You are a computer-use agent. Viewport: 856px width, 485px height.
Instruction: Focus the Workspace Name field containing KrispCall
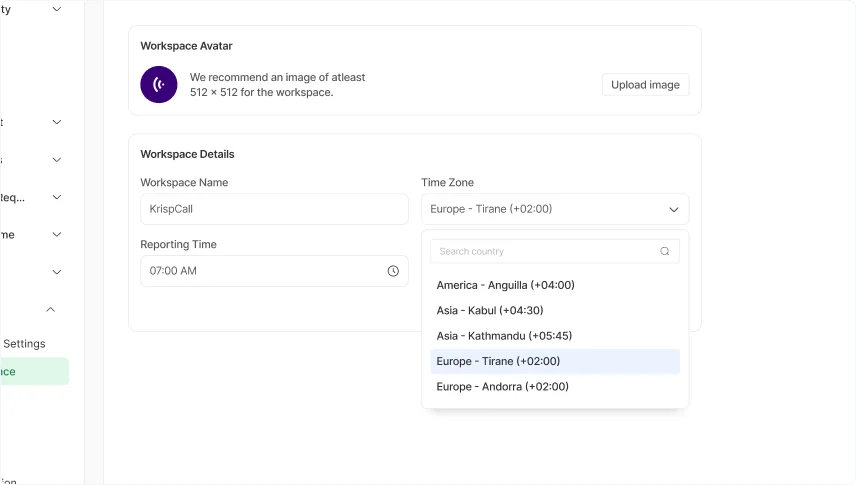(x=274, y=209)
